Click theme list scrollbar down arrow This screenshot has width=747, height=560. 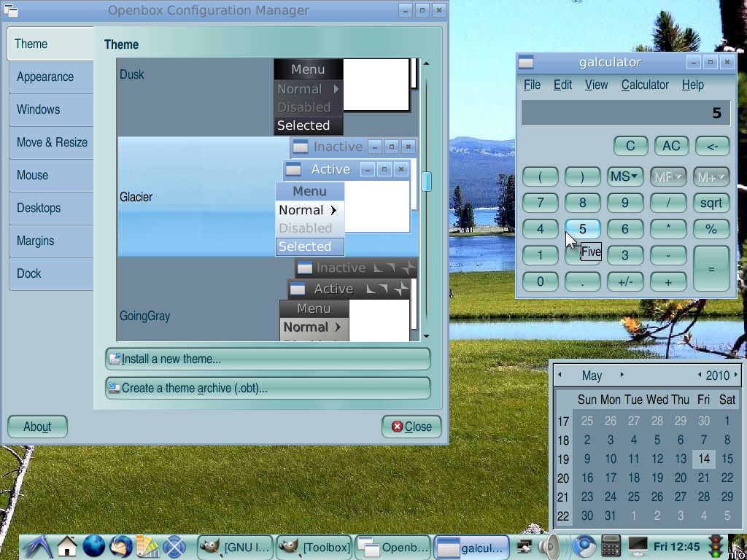pyautogui.click(x=426, y=336)
